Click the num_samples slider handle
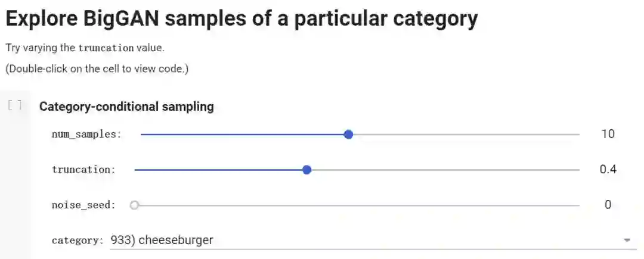This screenshot has height=259, width=644. [x=349, y=135]
